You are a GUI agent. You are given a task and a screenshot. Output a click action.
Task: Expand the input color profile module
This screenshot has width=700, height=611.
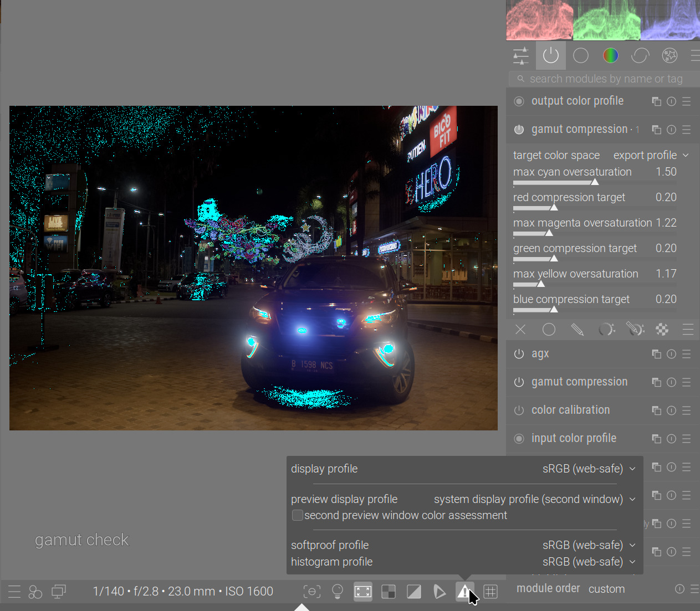(574, 438)
